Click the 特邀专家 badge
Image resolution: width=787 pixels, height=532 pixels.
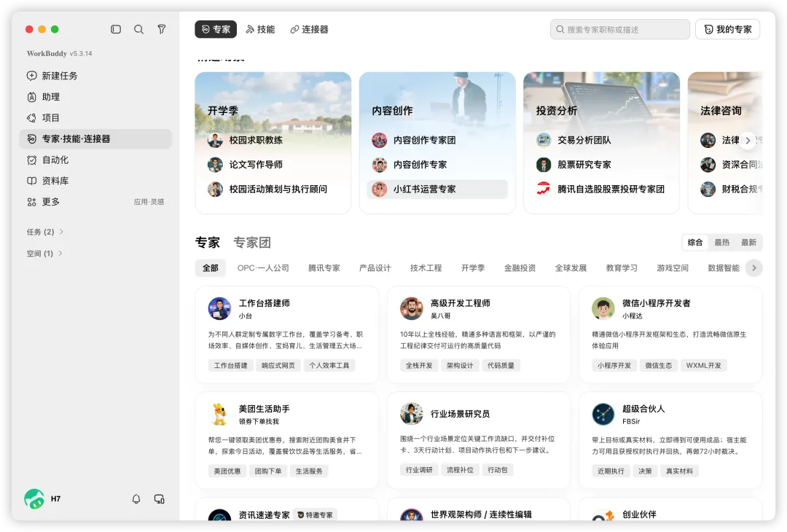coord(316,515)
